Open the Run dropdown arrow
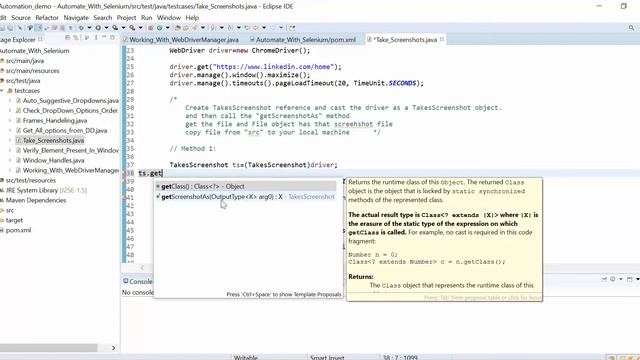Viewport: 640px width, 360px height. pos(106,28)
